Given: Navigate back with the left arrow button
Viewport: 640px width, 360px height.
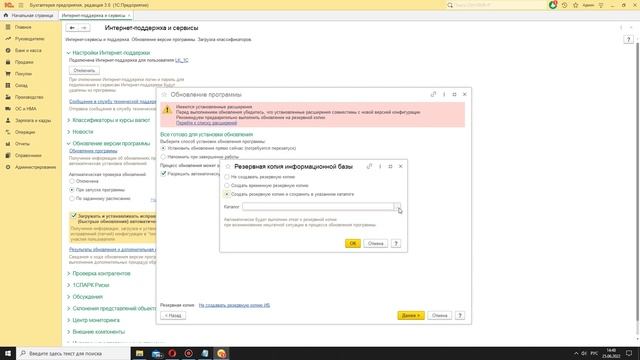Looking at the screenshot, I should 72,28.
